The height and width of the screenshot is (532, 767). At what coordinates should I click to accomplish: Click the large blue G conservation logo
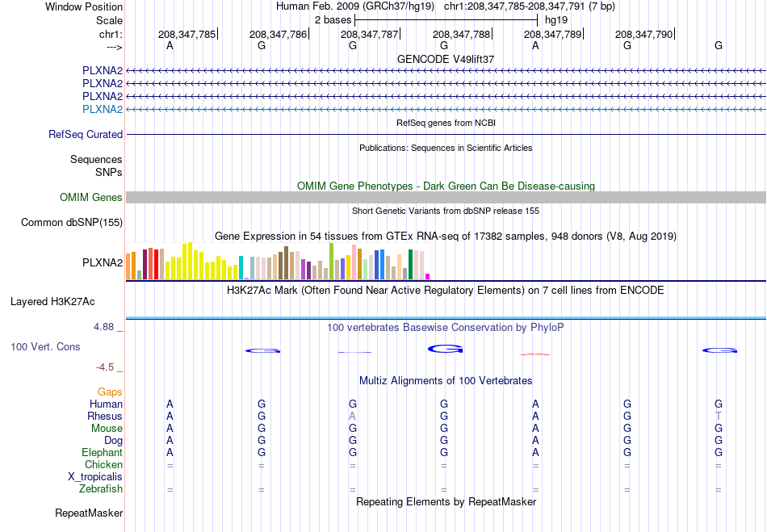coord(445,349)
